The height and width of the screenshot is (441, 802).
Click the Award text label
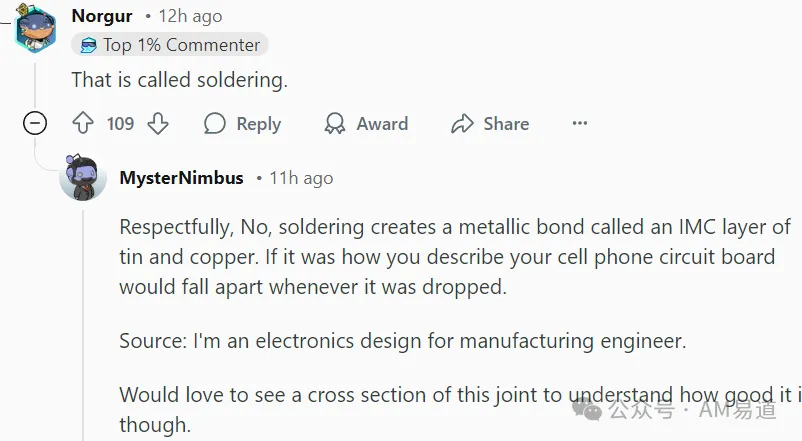point(382,124)
